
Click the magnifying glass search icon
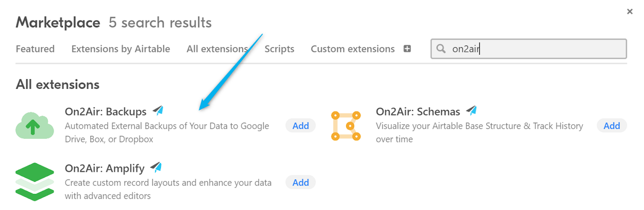point(441,49)
